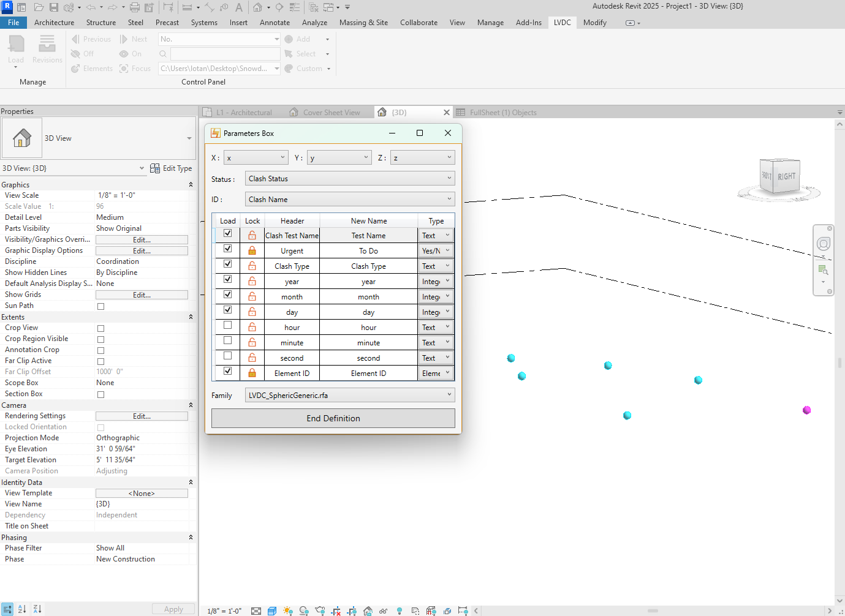845x616 pixels.
Task: Switch to the Cover Sheet View tab
Action: point(332,113)
